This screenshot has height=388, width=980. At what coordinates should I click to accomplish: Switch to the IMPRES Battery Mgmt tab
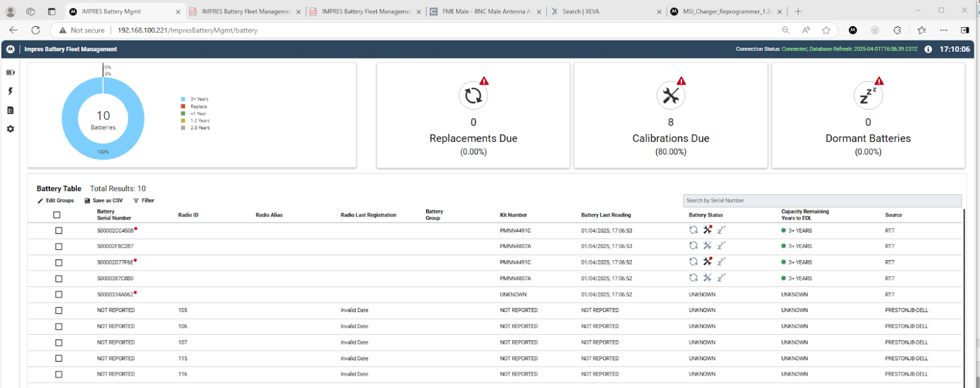(x=125, y=12)
